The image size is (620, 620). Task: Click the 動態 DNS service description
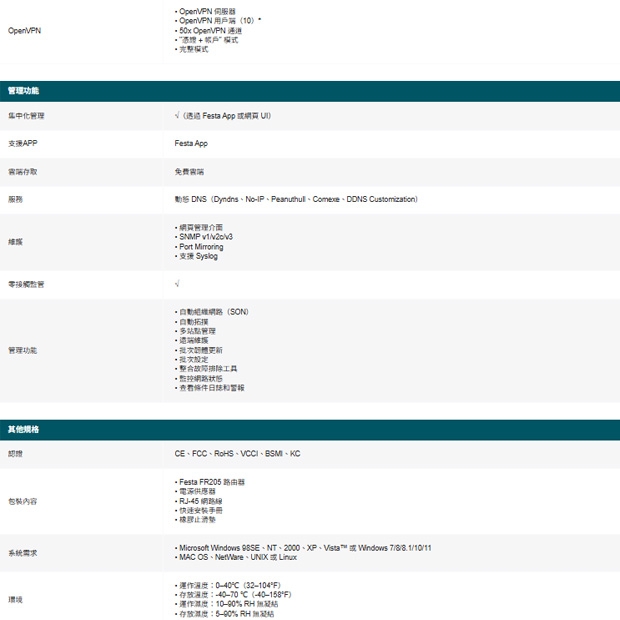pyautogui.click(x=296, y=199)
